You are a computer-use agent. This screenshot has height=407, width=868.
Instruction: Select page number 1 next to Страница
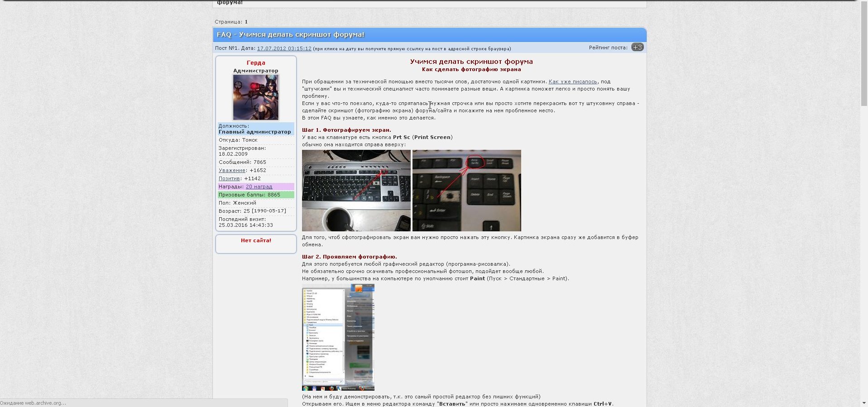pyautogui.click(x=246, y=22)
